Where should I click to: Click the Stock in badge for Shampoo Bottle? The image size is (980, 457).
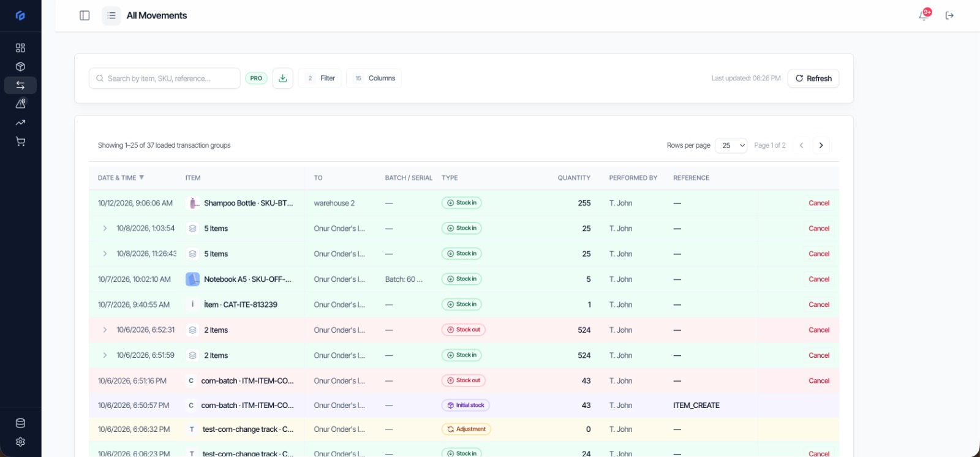[x=462, y=203]
